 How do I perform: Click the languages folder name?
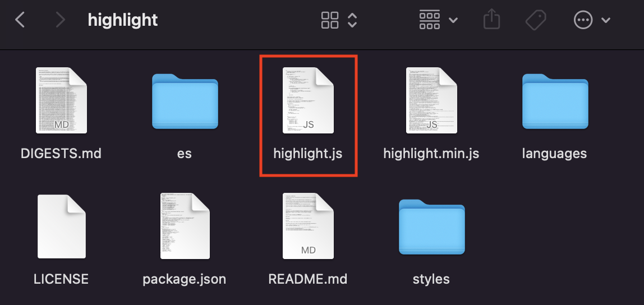click(554, 154)
